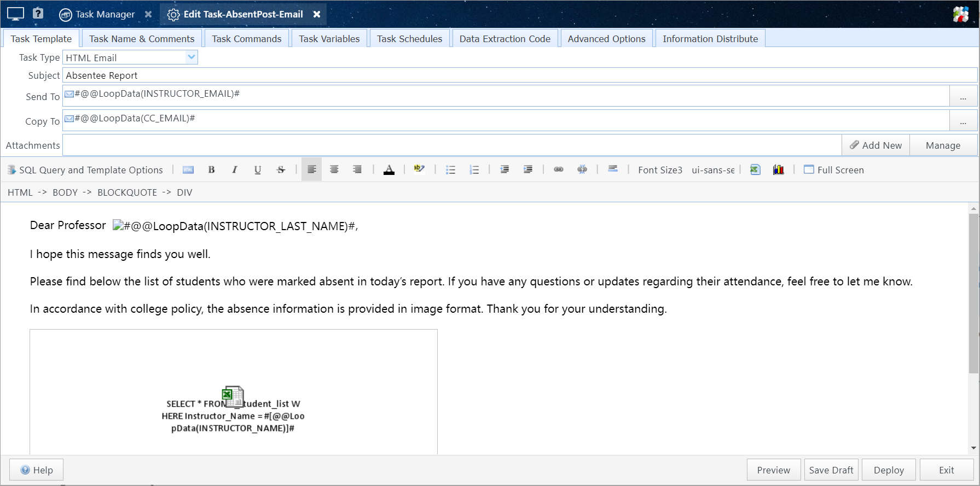Manage attachments

click(x=943, y=145)
